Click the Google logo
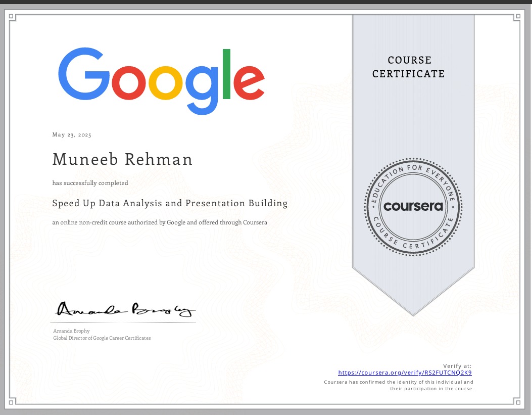Screen dimensions: 532x415 (x=162, y=81)
